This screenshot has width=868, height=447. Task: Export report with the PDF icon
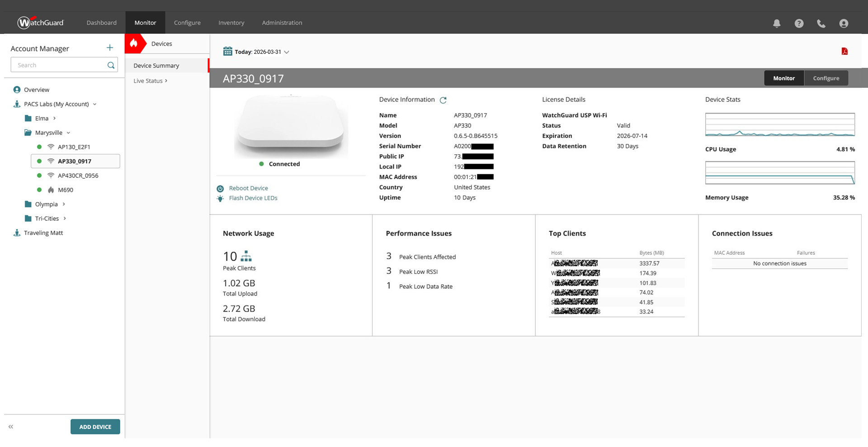pyautogui.click(x=844, y=51)
